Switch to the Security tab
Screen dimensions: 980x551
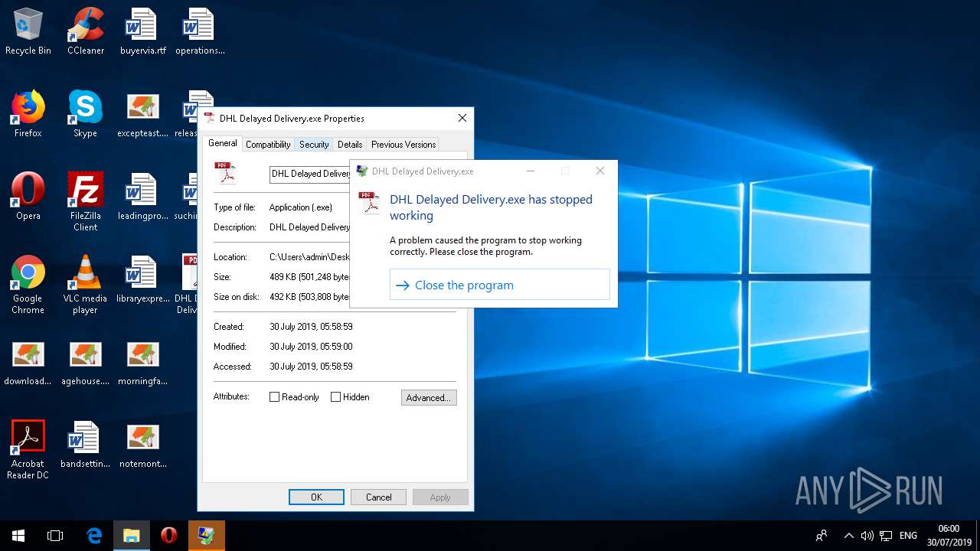click(314, 144)
